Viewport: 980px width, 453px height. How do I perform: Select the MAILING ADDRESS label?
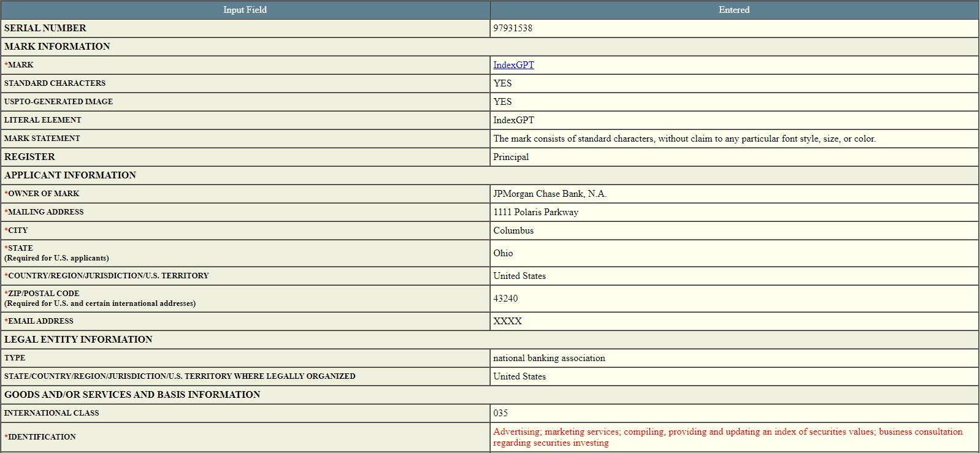[x=44, y=212]
